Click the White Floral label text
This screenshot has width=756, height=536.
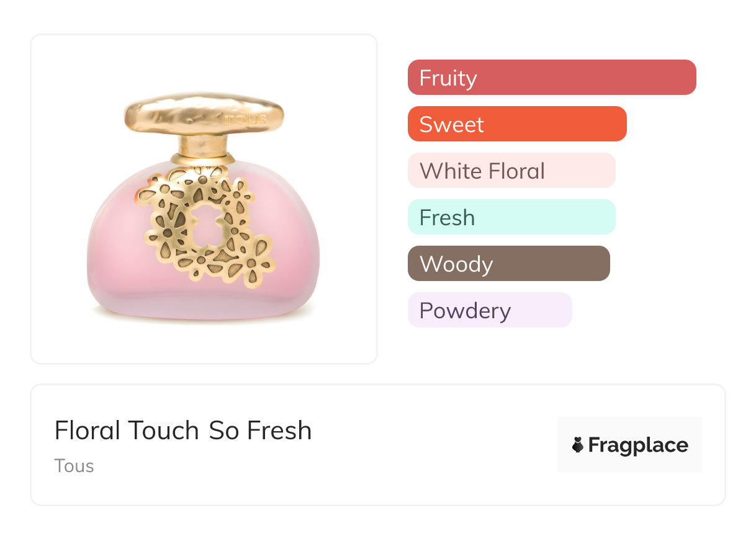tap(482, 171)
